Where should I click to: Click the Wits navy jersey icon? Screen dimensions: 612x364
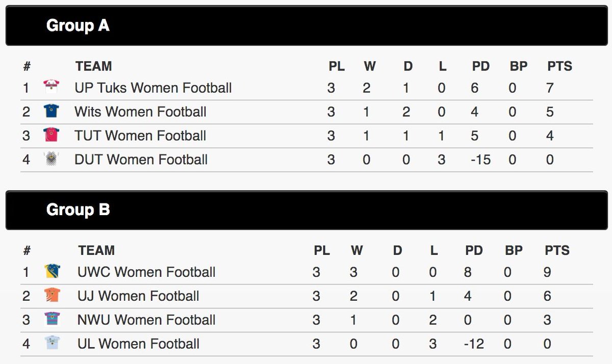(52, 111)
